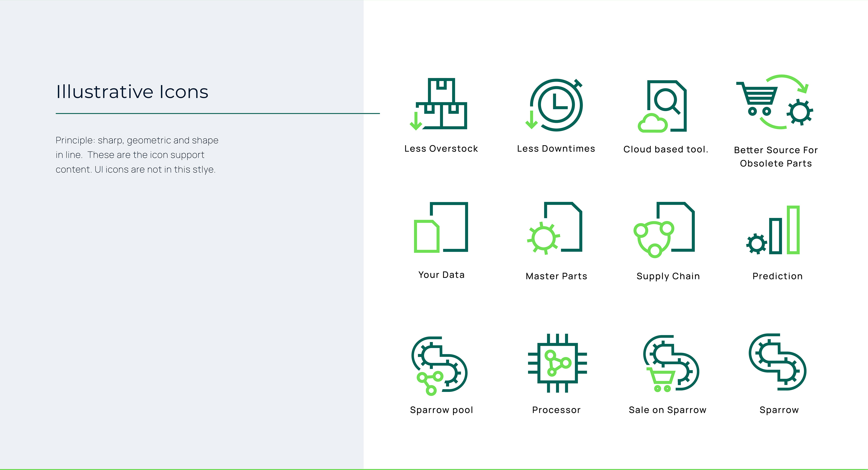
Task: Select the Master Parts gear document icon
Action: point(555,228)
